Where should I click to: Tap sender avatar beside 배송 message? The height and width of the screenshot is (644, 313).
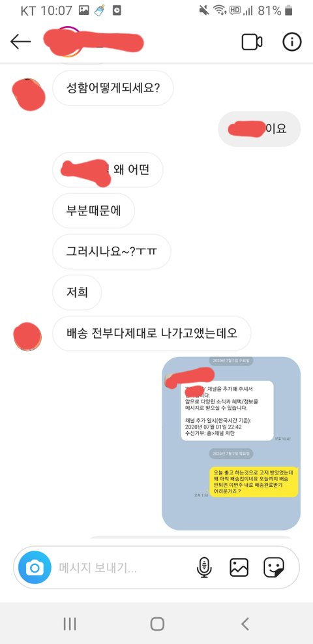point(27,337)
